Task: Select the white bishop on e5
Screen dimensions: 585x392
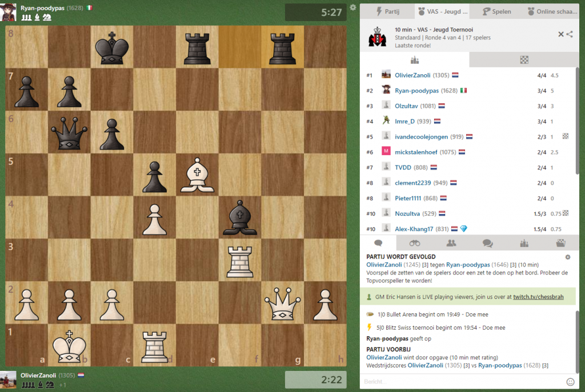Action: coord(197,175)
